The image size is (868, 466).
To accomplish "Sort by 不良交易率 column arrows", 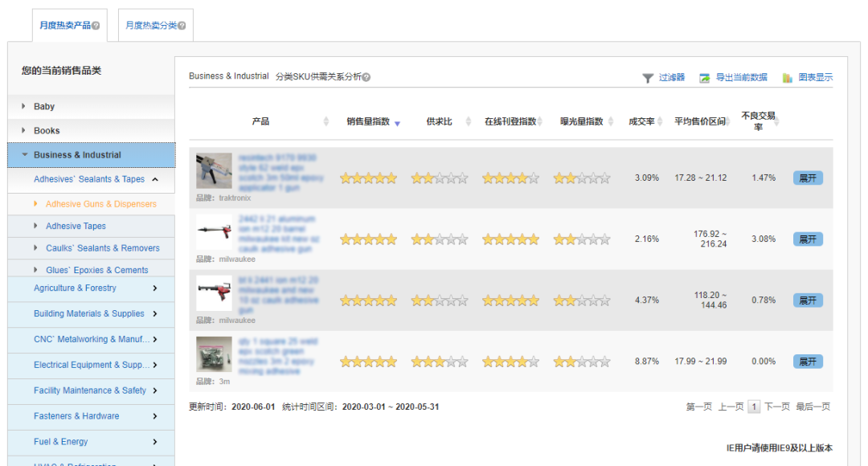I will (776, 121).
